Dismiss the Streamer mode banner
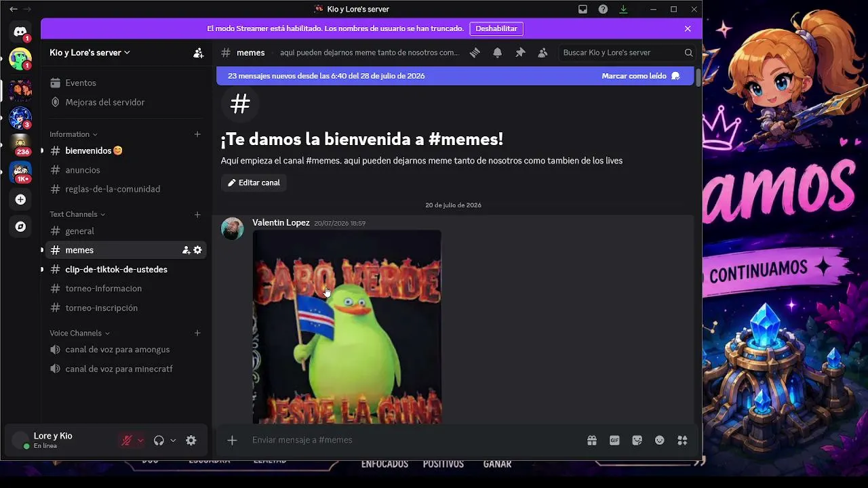 pyautogui.click(x=688, y=28)
